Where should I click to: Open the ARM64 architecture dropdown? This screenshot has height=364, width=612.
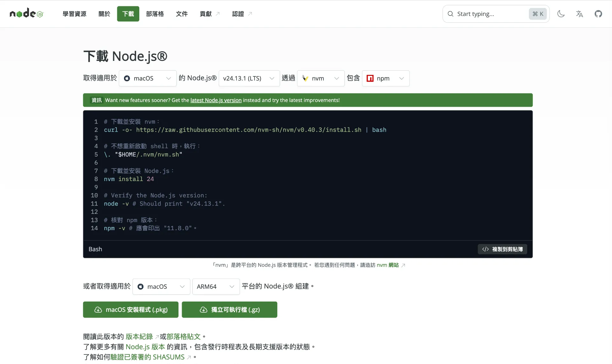click(216, 287)
